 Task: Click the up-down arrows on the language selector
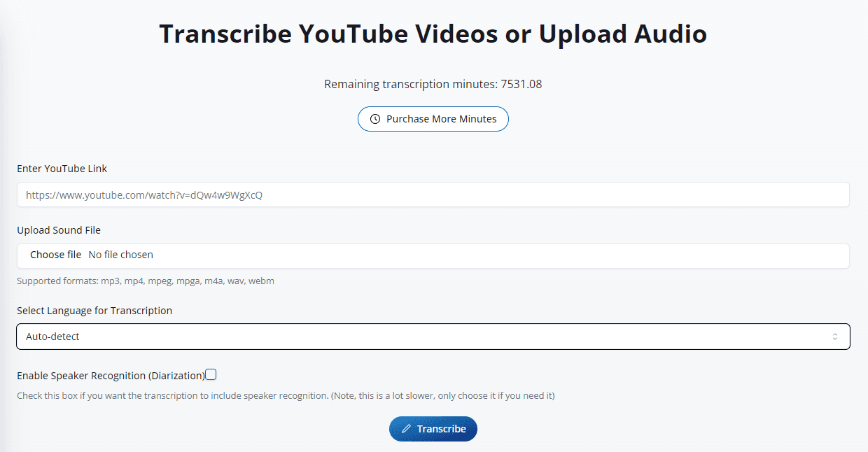click(834, 337)
